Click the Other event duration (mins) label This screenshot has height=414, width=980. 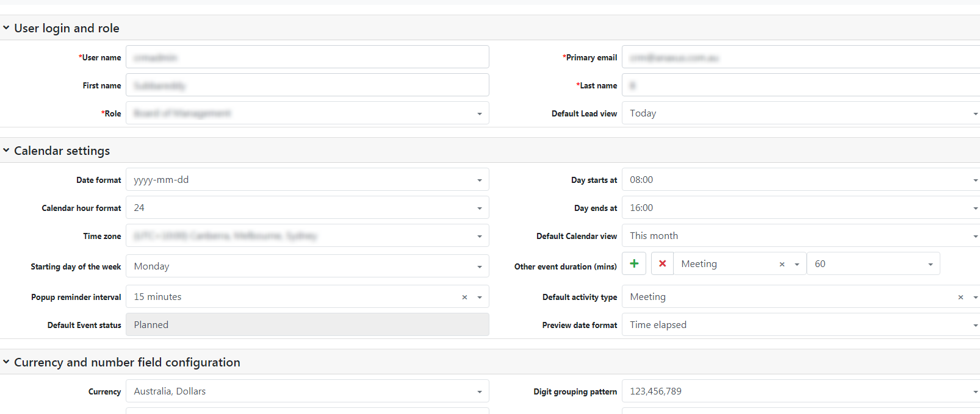pyautogui.click(x=566, y=266)
